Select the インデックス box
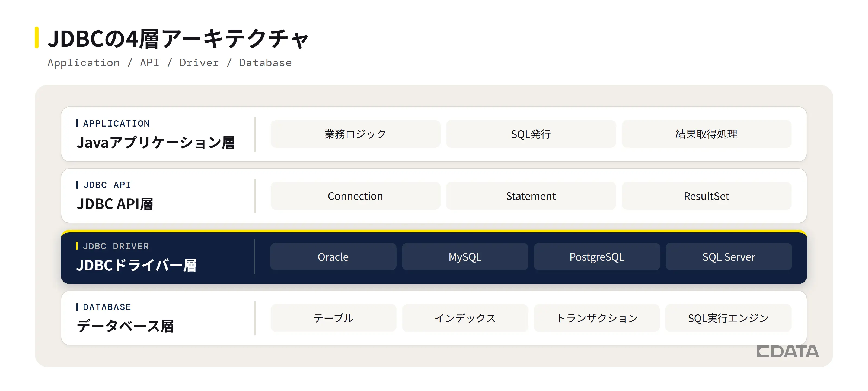The image size is (868, 391). pos(465,318)
